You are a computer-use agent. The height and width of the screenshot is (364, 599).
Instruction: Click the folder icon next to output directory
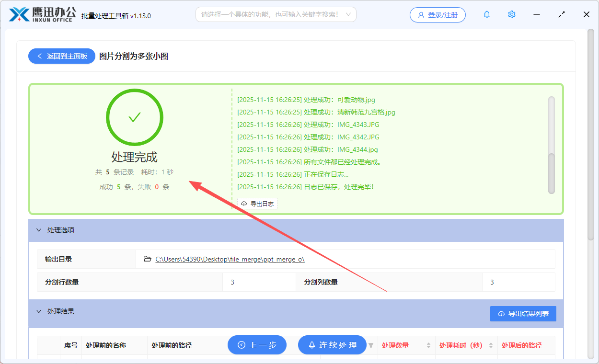147,259
